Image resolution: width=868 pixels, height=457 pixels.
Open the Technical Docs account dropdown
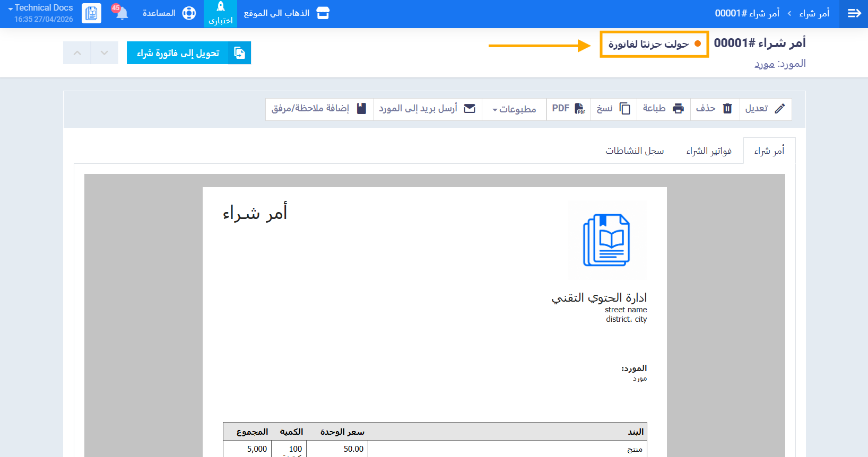click(x=40, y=8)
